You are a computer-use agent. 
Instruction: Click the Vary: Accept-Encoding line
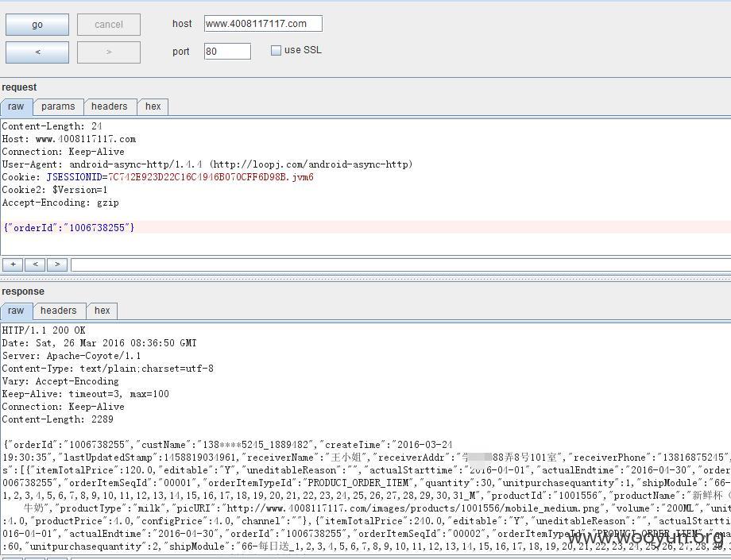(60, 381)
